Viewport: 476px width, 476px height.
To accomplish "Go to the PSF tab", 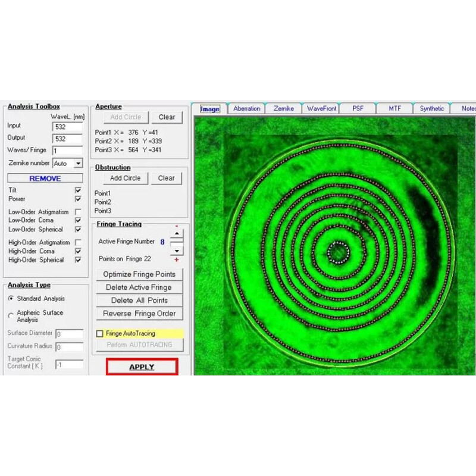I will (358, 108).
